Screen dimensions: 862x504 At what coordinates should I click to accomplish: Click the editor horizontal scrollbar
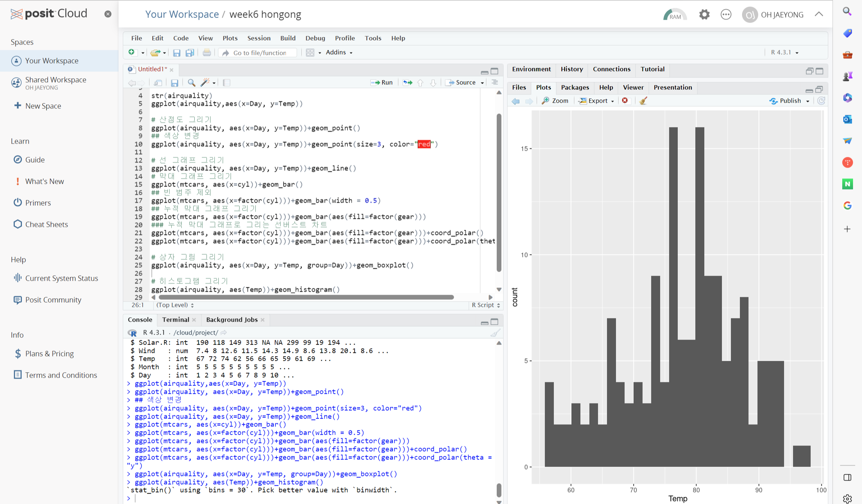tap(306, 297)
